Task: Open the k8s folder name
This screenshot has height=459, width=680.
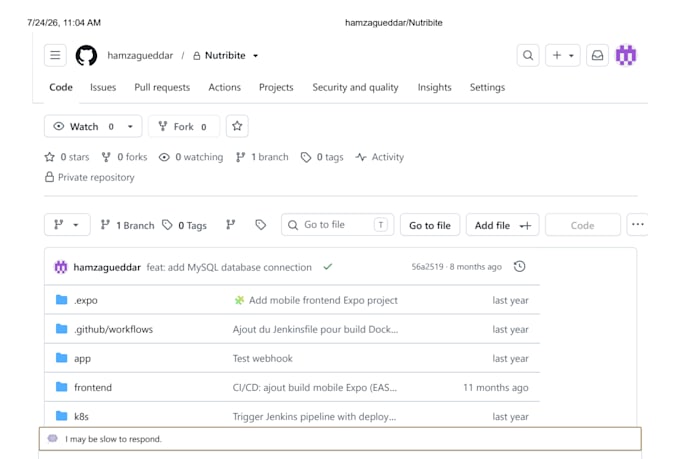Action: tap(81, 416)
